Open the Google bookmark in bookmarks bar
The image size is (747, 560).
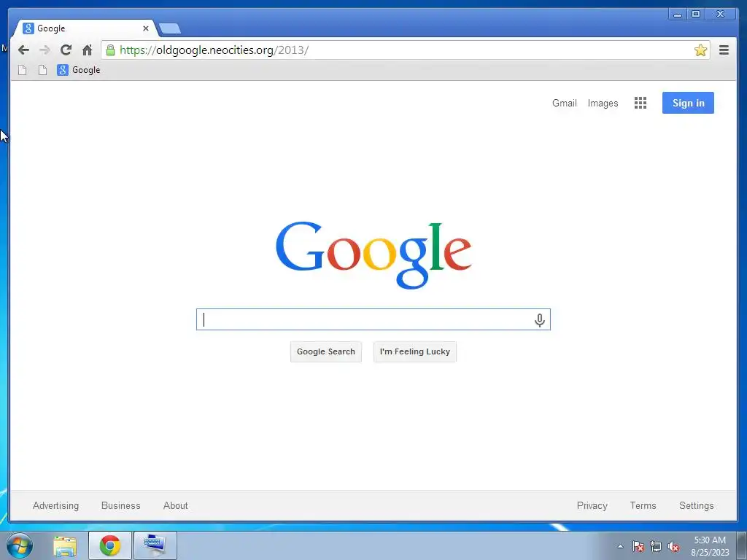79,70
